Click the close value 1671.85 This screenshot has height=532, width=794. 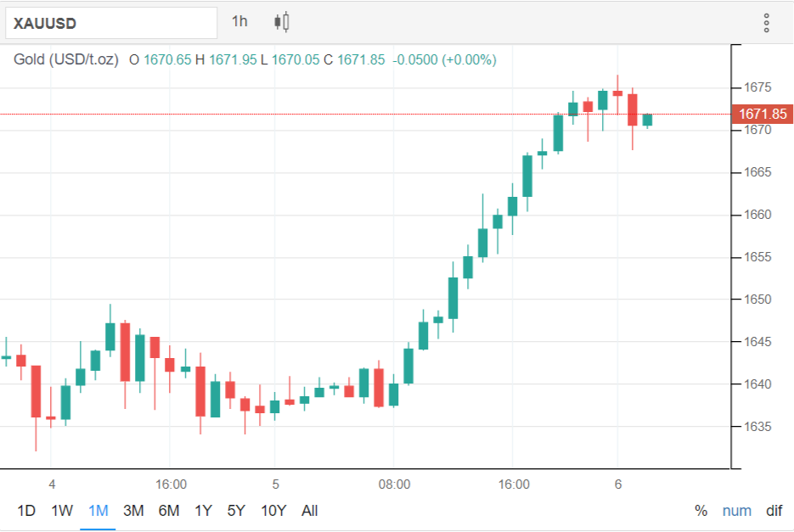361,59
